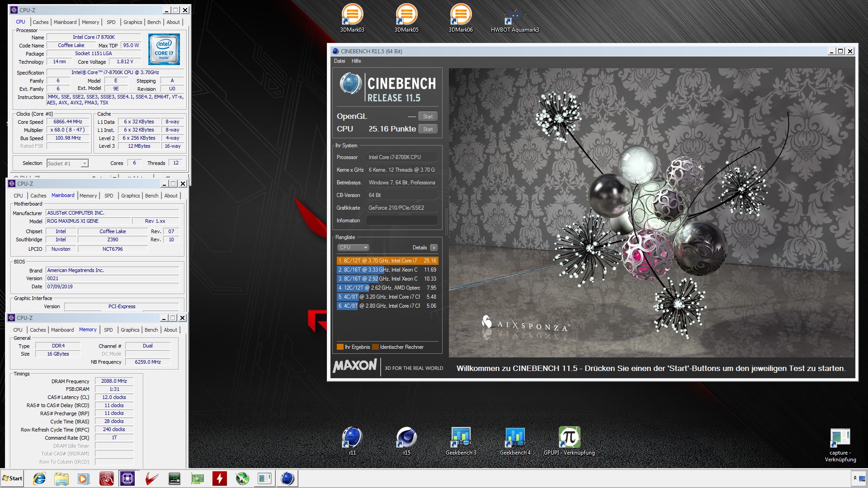Open the green jet fighter taskbar icon
Screen dimensions: 868x488
click(242, 479)
